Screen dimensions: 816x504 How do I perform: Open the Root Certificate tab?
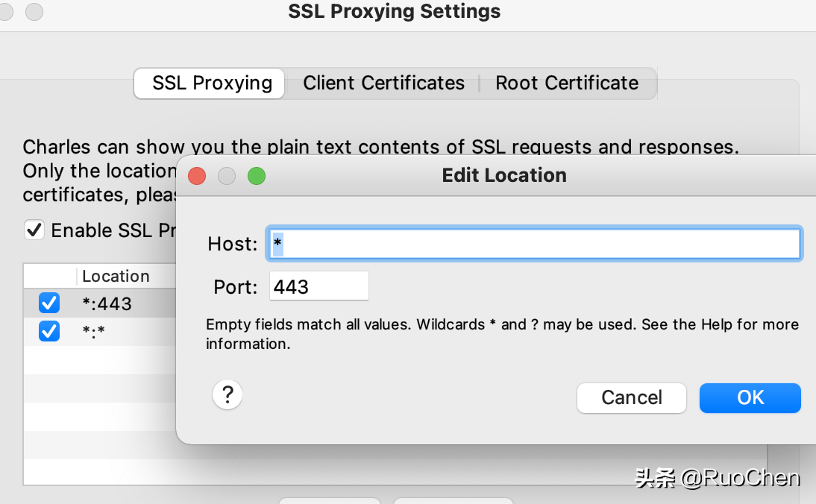(567, 84)
